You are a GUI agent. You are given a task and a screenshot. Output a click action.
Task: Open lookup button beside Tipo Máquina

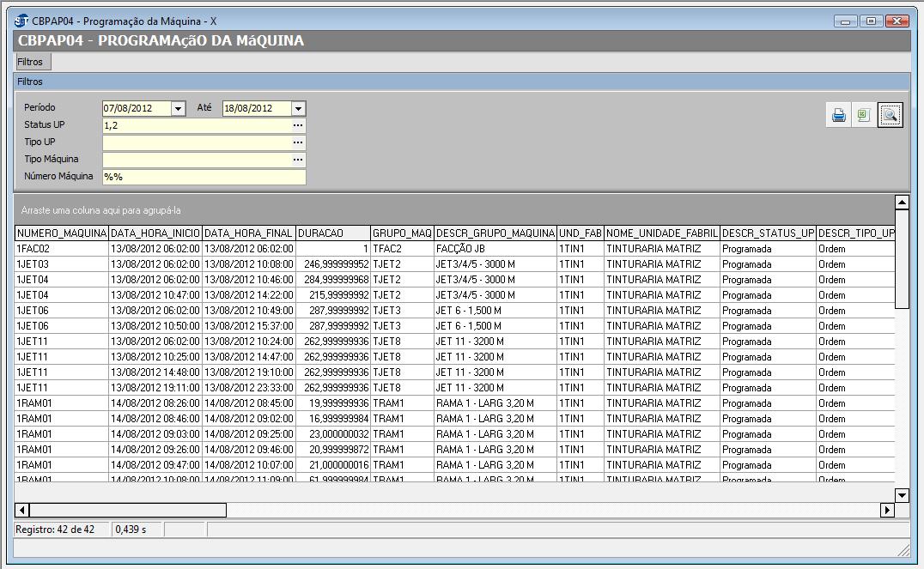tap(298, 160)
